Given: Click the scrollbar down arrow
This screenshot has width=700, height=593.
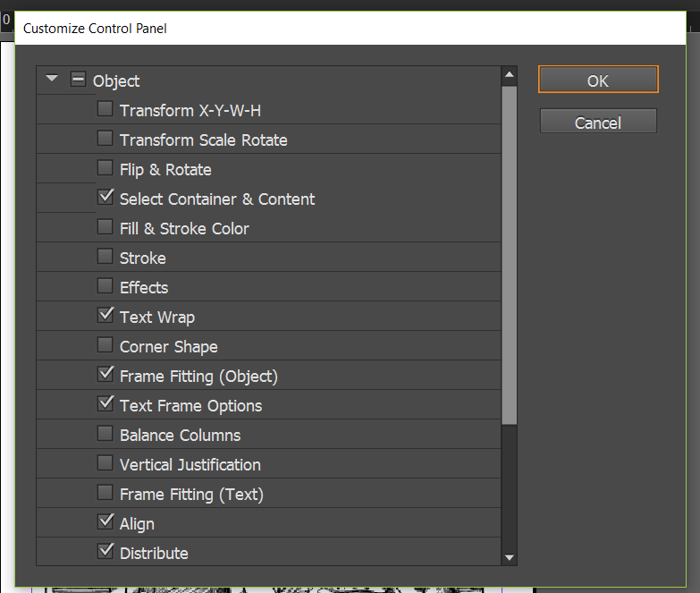Looking at the screenshot, I should point(510,557).
